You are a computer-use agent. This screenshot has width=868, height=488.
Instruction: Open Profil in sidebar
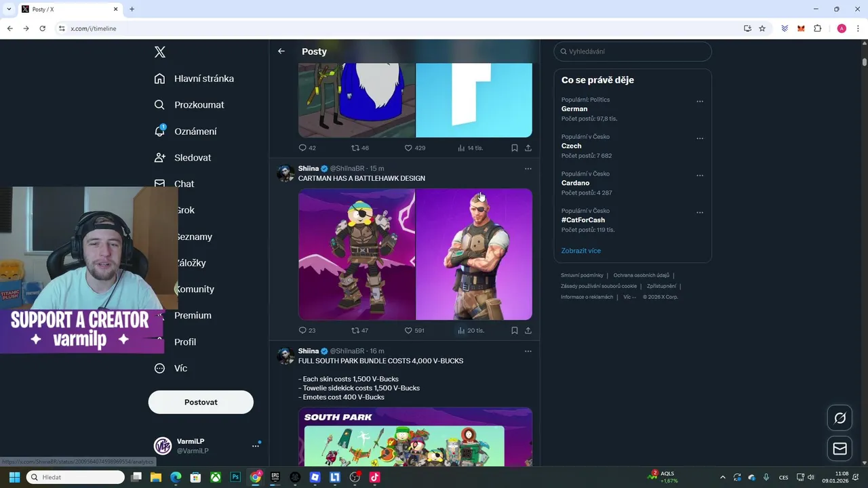[x=184, y=342]
